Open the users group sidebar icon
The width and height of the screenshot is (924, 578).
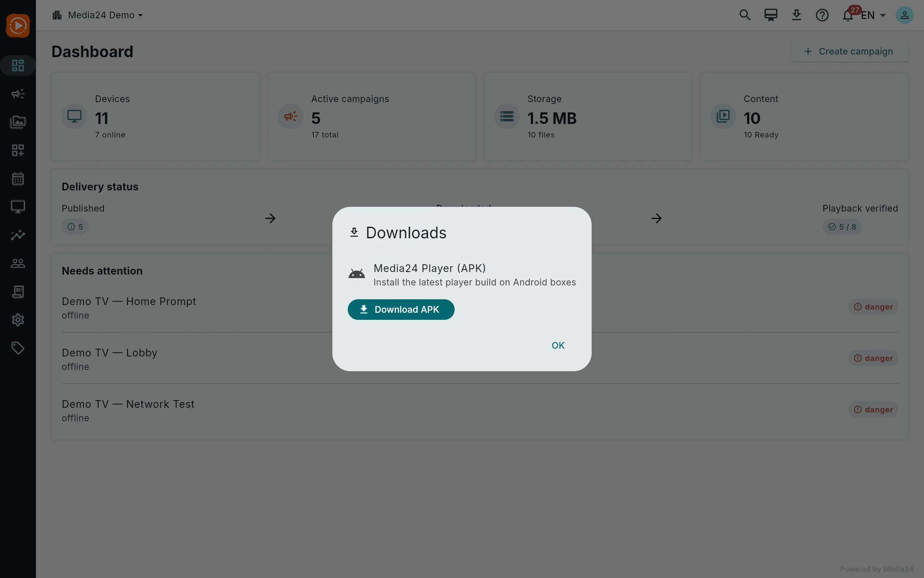pos(18,263)
